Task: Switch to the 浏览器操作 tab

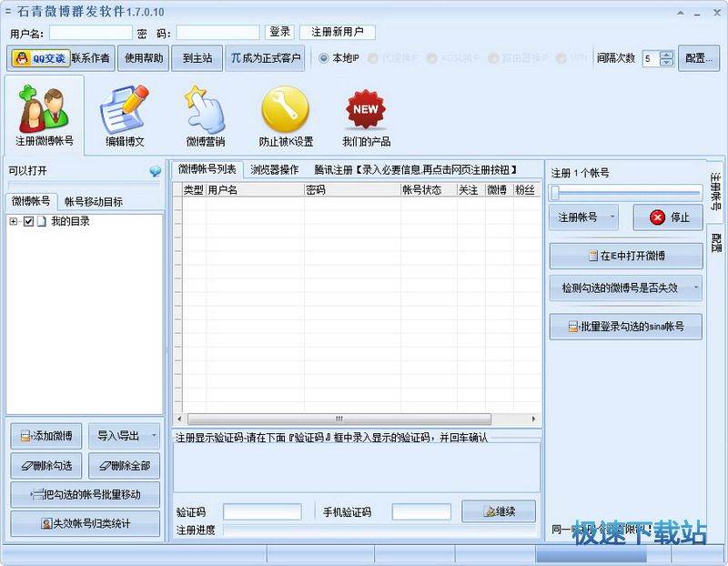Action: tap(274, 169)
